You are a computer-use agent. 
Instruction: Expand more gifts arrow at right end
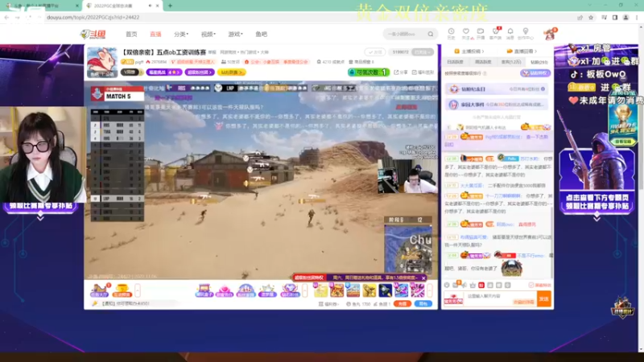pyautogui.click(x=430, y=290)
